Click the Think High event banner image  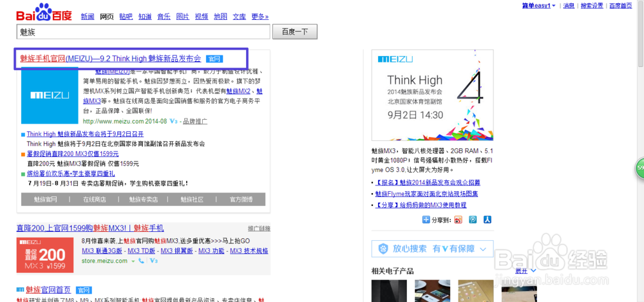[433, 95]
